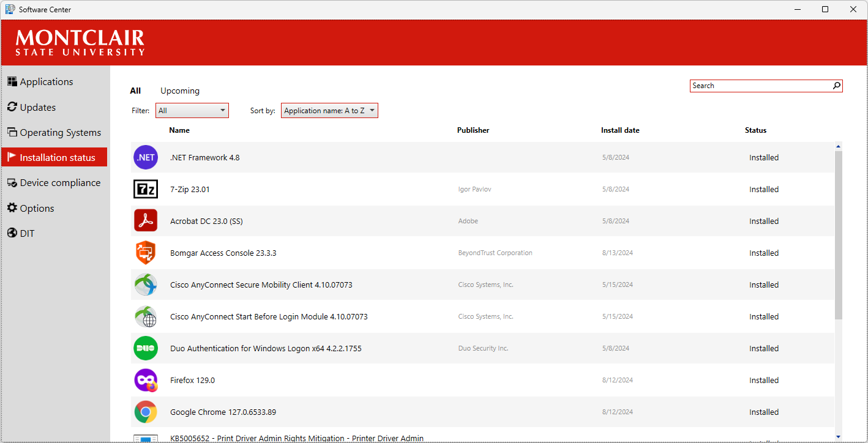The width and height of the screenshot is (868, 443).
Task: Select Updates from the sidebar
Action: (x=37, y=106)
